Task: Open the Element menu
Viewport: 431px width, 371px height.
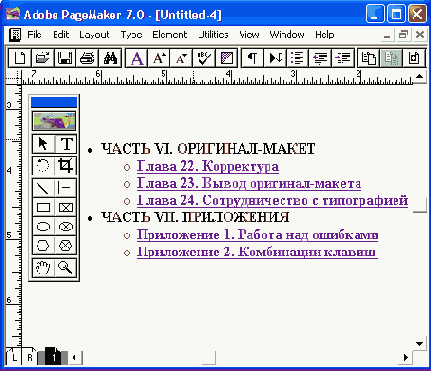Action: click(x=170, y=35)
